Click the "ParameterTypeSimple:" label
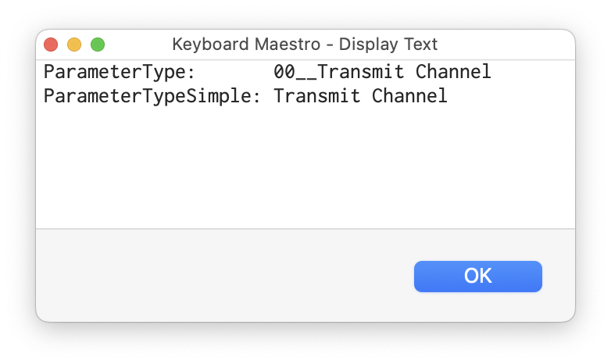611x364 pixels. pos(152,97)
